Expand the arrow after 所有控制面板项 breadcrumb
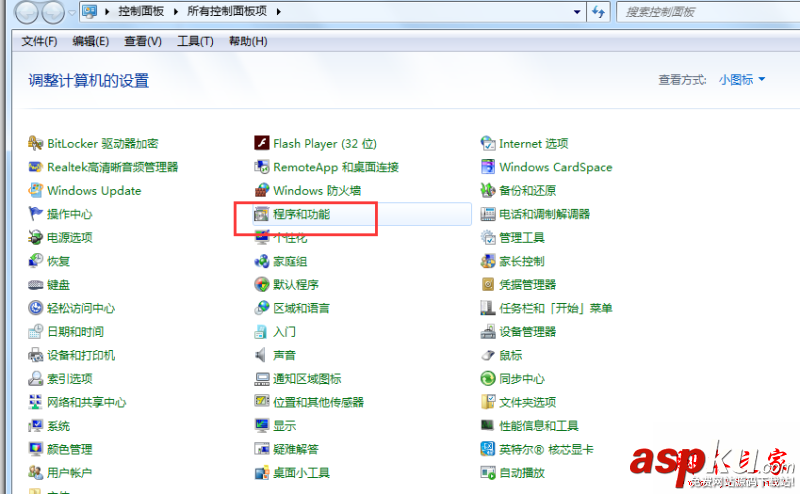This screenshot has height=494, width=800. (x=279, y=12)
